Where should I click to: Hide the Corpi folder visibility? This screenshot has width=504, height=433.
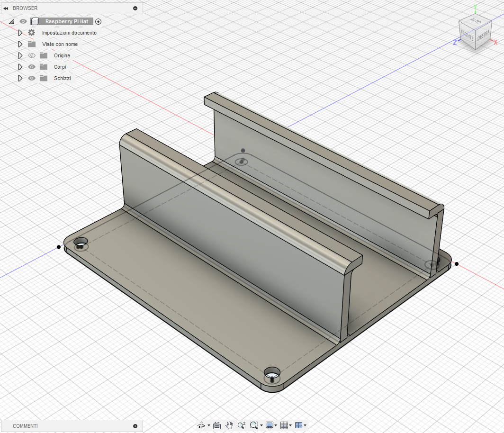pyautogui.click(x=32, y=67)
